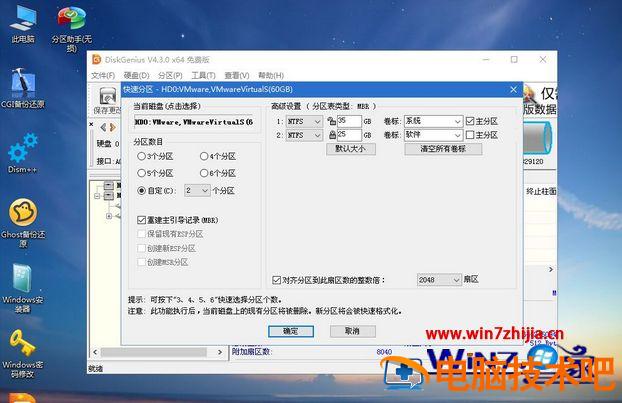The width and height of the screenshot is (622, 403).
Task: Open the Windows安装器 desktop icon
Action: [22, 283]
